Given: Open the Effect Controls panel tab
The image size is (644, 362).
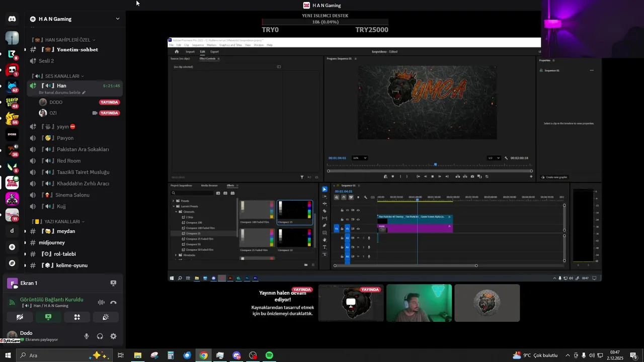Looking at the screenshot, I should pos(207,58).
